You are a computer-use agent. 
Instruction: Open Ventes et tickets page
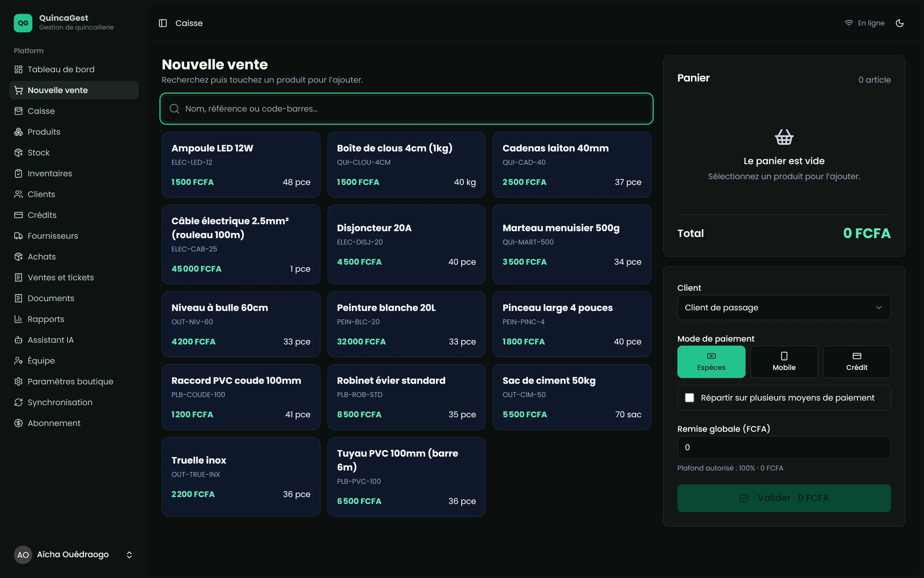tap(74, 277)
